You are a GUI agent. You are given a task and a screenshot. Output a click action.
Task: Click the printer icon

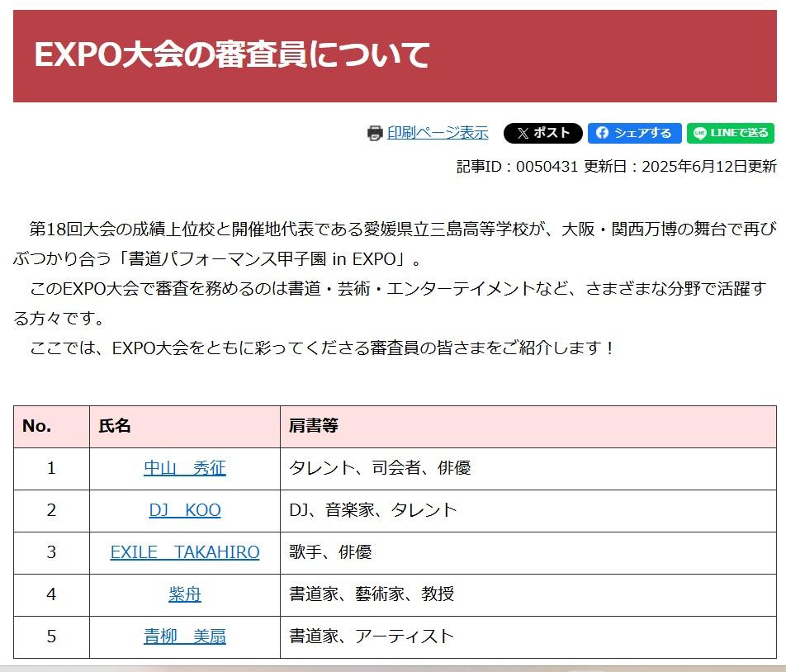[375, 133]
